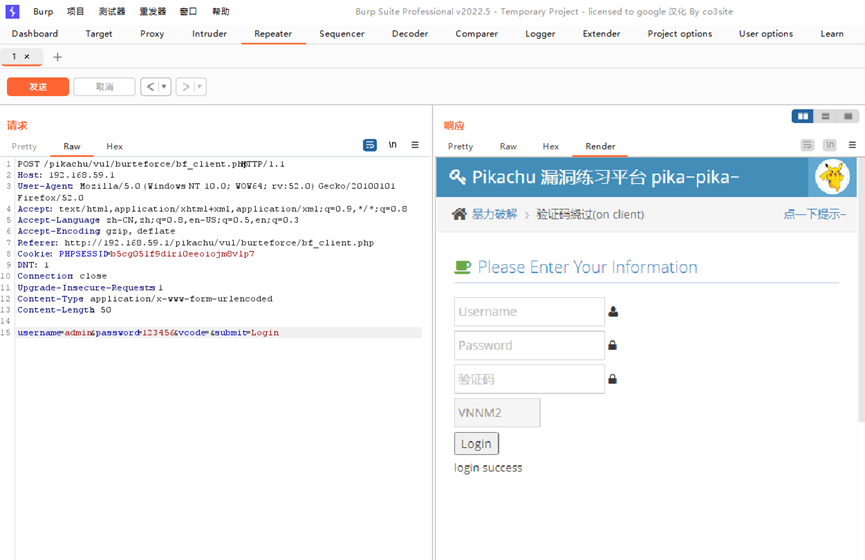865x560 pixels.
Task: Click the rendered Login button
Action: (x=476, y=444)
